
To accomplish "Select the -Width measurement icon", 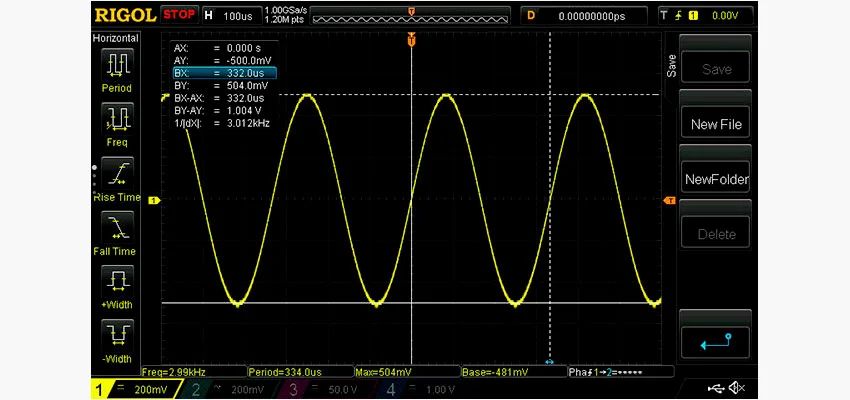I will (116, 335).
